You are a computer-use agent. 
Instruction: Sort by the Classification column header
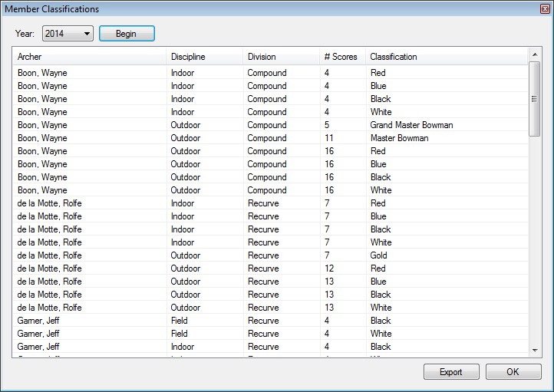point(447,57)
